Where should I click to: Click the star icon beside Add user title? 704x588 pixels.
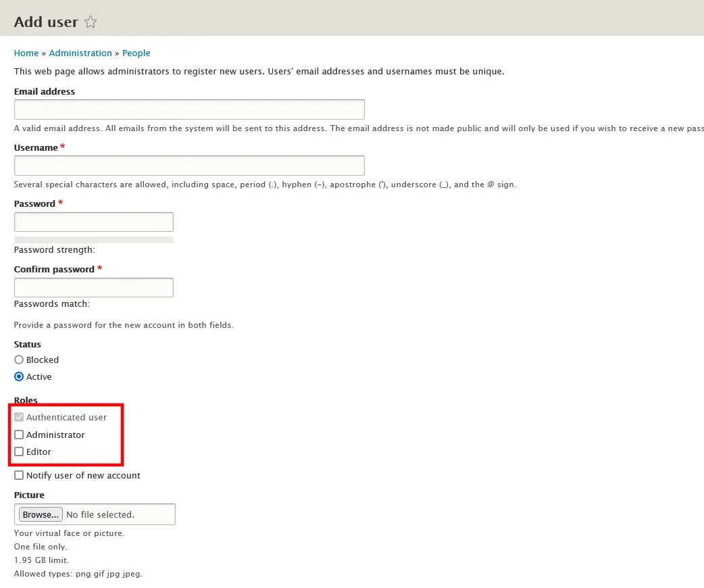[x=91, y=22]
